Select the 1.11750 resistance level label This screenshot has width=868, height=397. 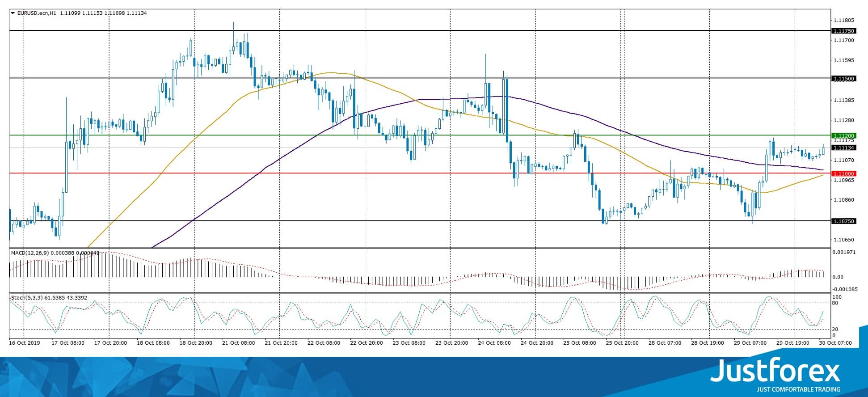[843, 31]
